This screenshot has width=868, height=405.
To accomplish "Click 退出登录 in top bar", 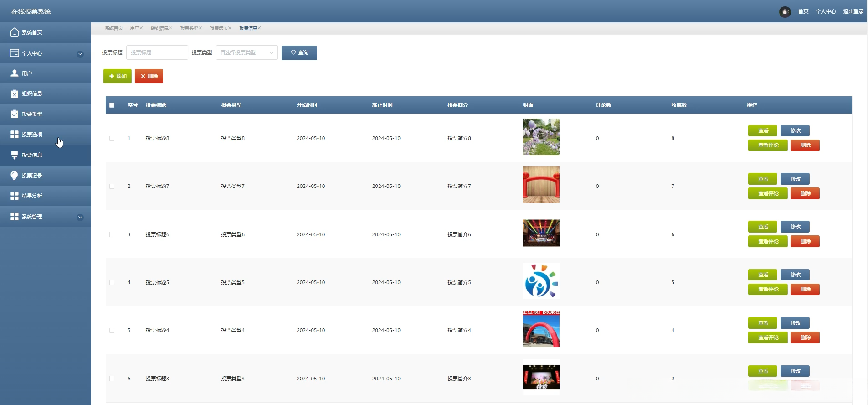I will 853,12.
